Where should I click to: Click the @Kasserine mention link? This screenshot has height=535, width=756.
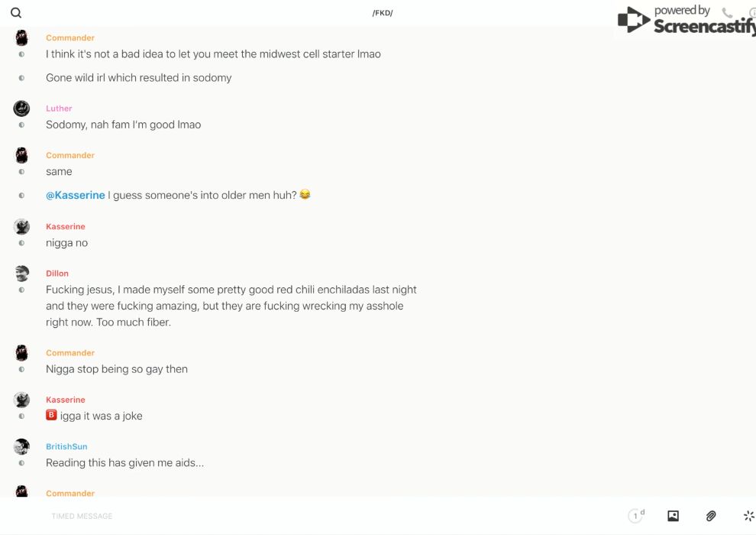pos(76,196)
